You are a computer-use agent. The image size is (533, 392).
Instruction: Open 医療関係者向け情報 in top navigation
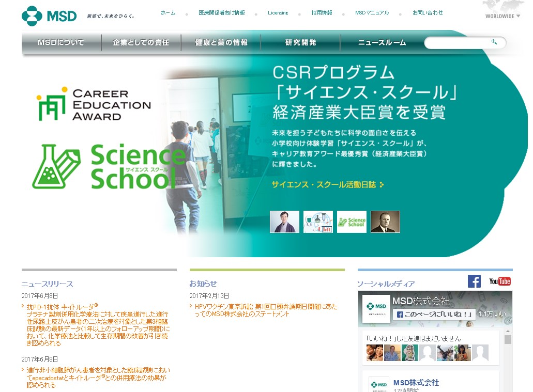222,13
